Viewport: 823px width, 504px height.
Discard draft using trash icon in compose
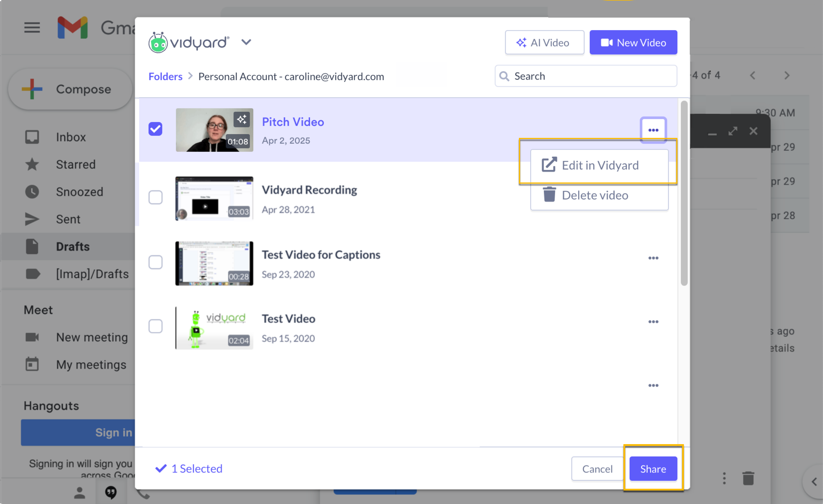pyautogui.click(x=748, y=478)
